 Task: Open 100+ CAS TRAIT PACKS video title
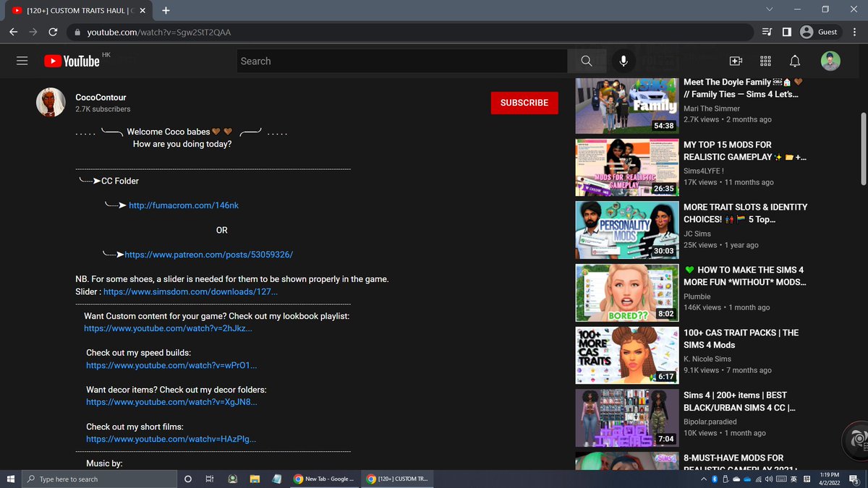(x=741, y=339)
